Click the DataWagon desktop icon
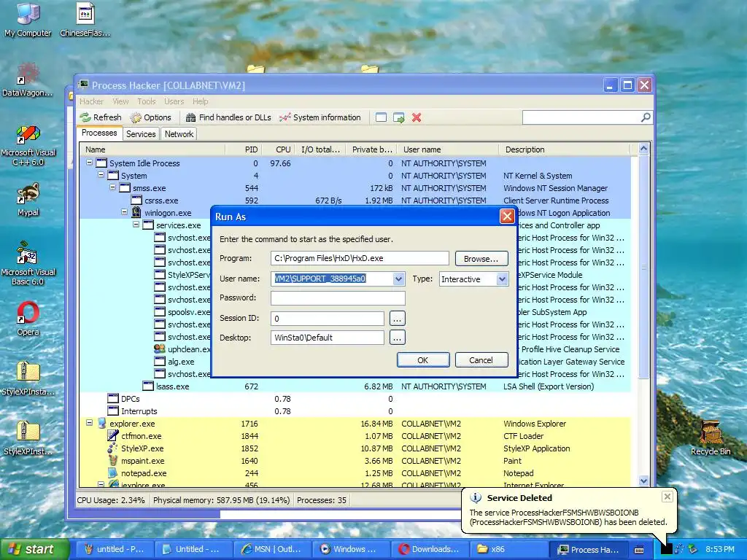This screenshot has width=747, height=560. pos(28,79)
